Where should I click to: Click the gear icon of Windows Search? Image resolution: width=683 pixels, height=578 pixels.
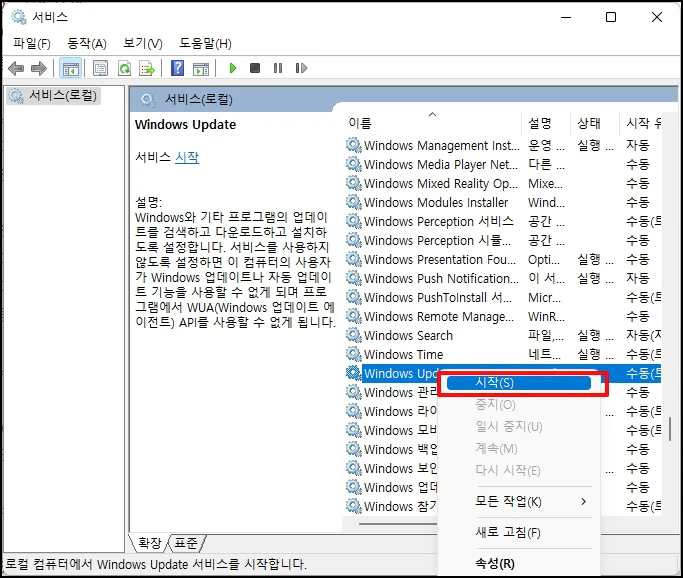point(354,335)
